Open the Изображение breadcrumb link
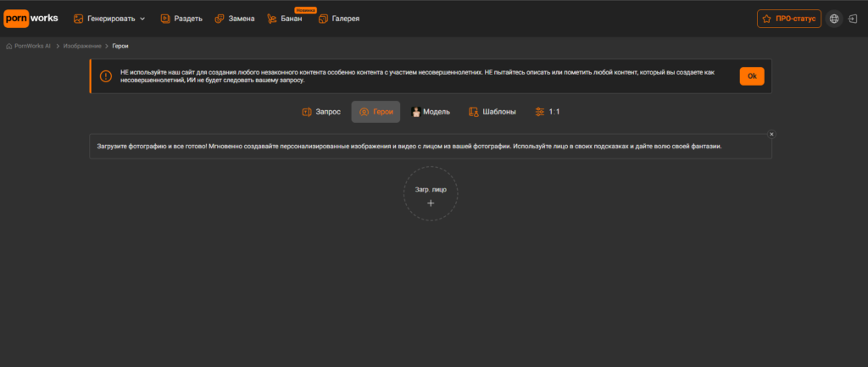The image size is (868, 367). (x=82, y=46)
